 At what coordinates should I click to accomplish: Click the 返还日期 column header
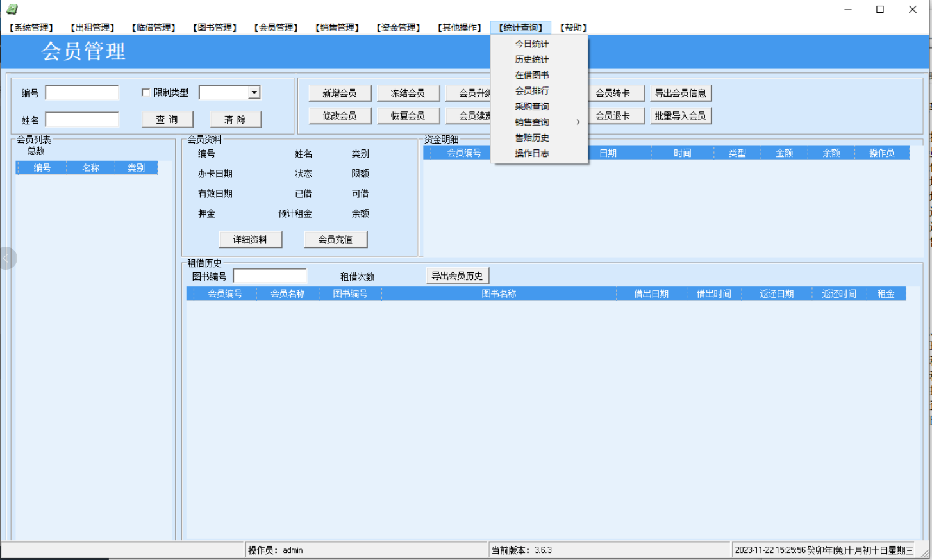click(777, 294)
